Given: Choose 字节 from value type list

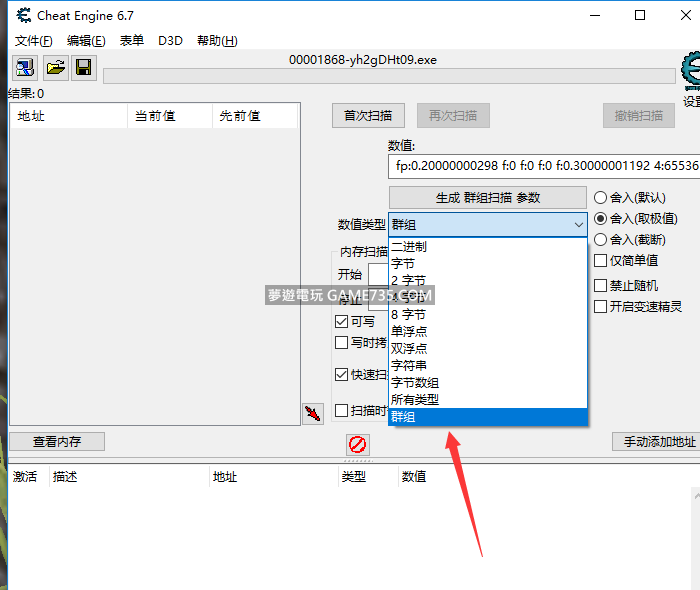Looking at the screenshot, I should point(488,264).
